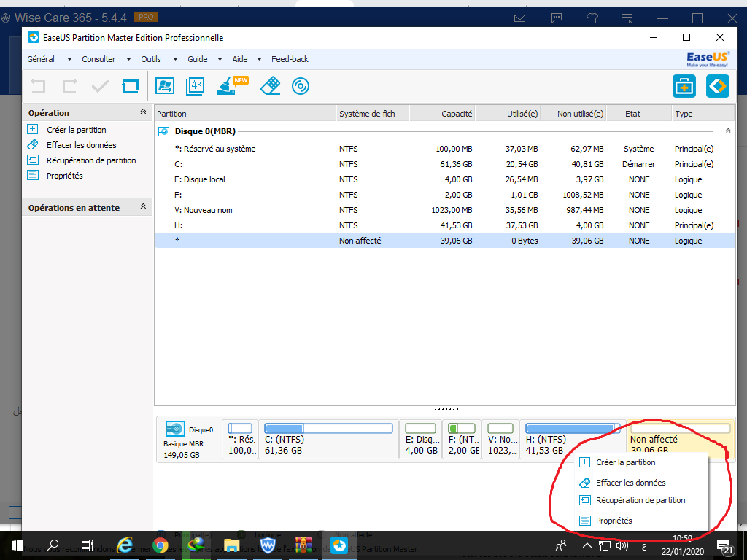Click the Redo arrow in EaseUS toolbar

point(69,86)
